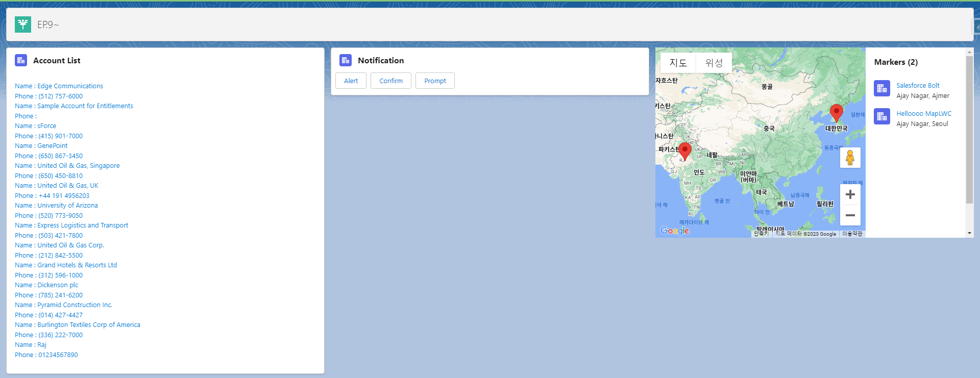Select 'Name : Grand Hotels & Resorts Ltd' text
The height and width of the screenshot is (378, 980).
click(66, 265)
